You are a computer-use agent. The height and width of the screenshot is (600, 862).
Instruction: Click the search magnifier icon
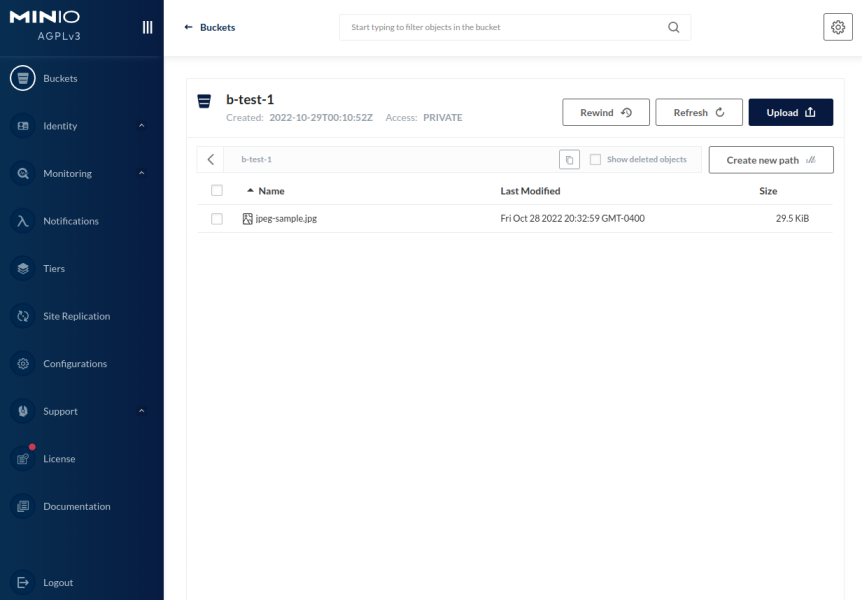tap(674, 27)
